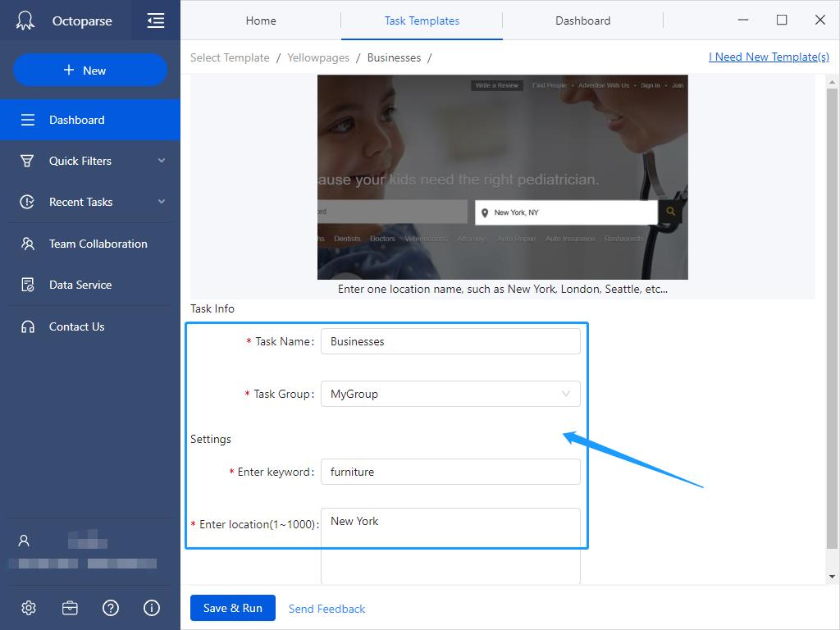Viewport: 840px width, 630px height.
Task: Click the vertical scrollbar thumb
Action: tap(832, 318)
